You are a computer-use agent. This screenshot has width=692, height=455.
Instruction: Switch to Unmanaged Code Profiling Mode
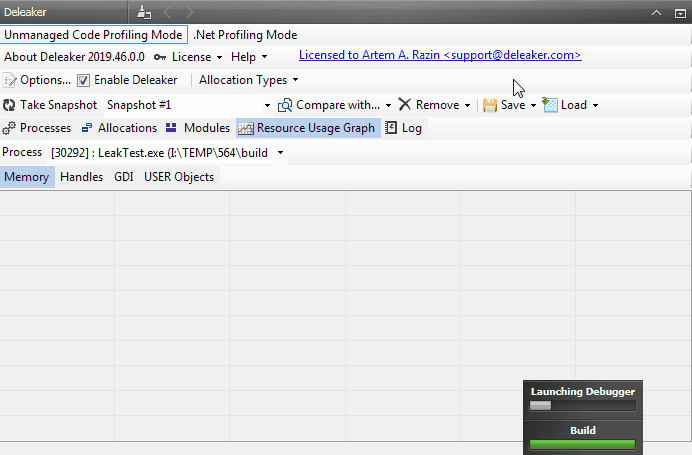pos(93,35)
